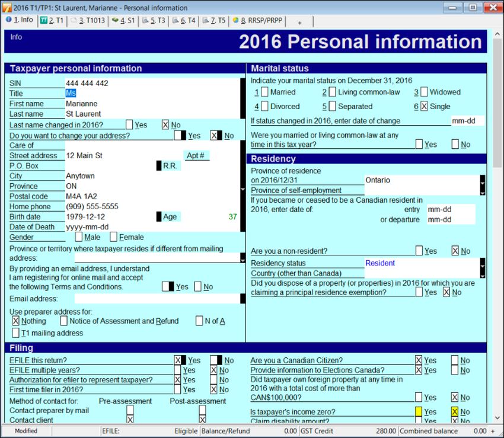Click the First name field Marianne
Screen dimensions: 504x438
click(x=152, y=104)
